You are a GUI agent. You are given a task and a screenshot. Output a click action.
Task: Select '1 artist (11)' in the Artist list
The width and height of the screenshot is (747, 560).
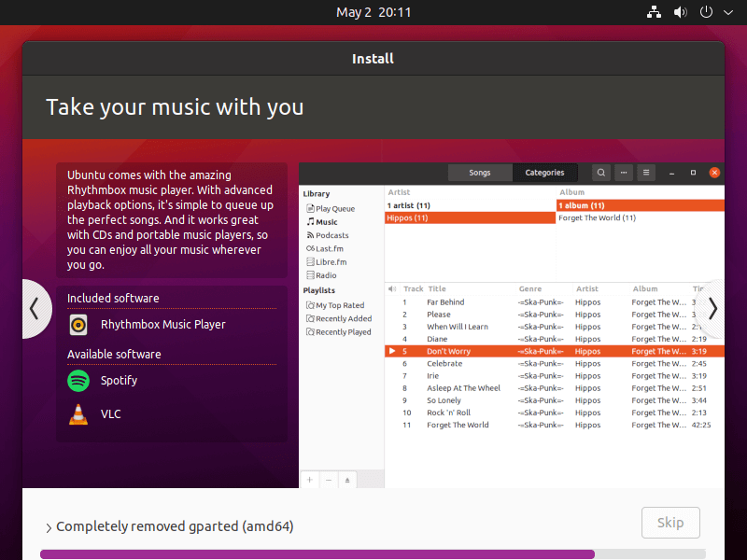pyautogui.click(x=470, y=205)
